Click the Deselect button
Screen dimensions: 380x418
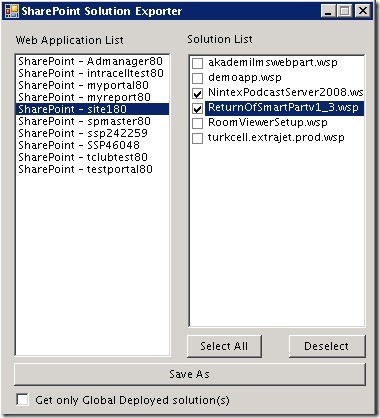point(327,346)
